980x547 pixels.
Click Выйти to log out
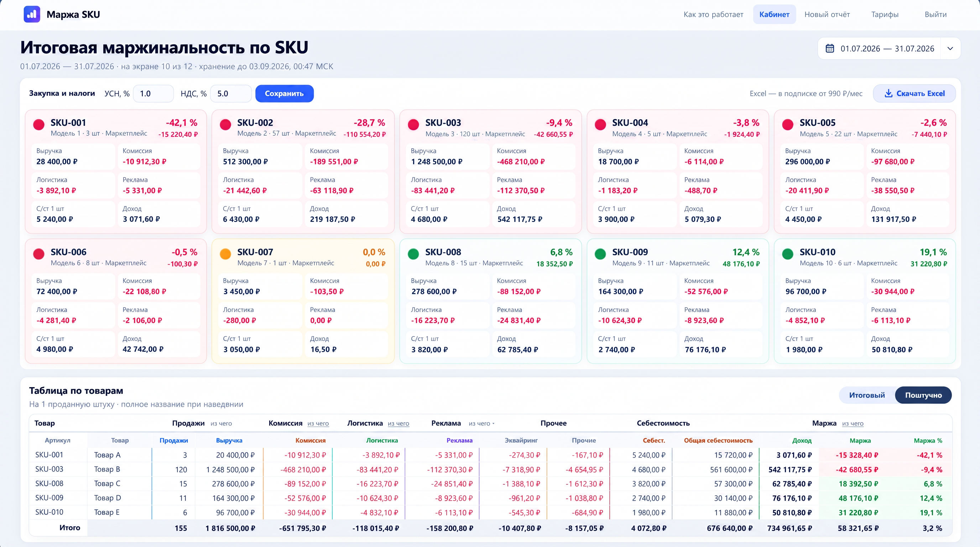[x=935, y=15]
